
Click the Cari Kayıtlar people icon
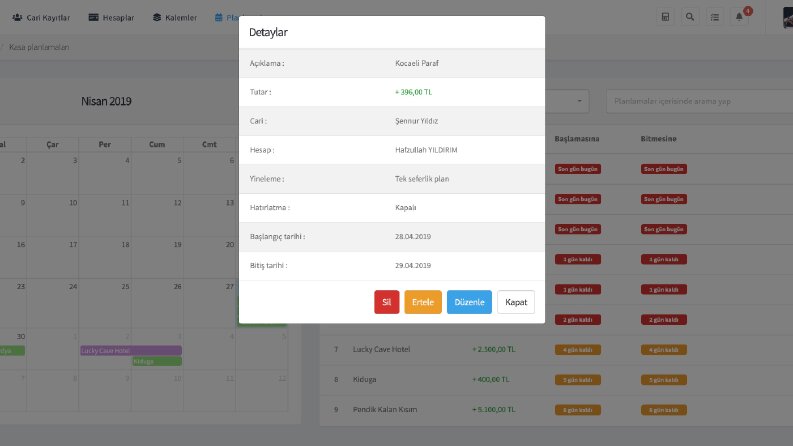[x=17, y=17]
